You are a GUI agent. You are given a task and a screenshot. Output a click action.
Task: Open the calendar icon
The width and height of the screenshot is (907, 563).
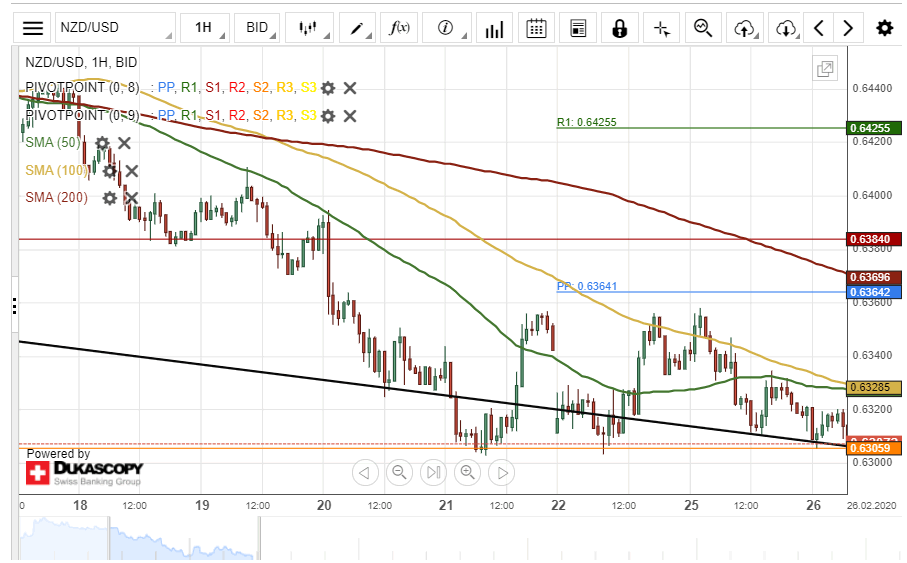(536, 28)
